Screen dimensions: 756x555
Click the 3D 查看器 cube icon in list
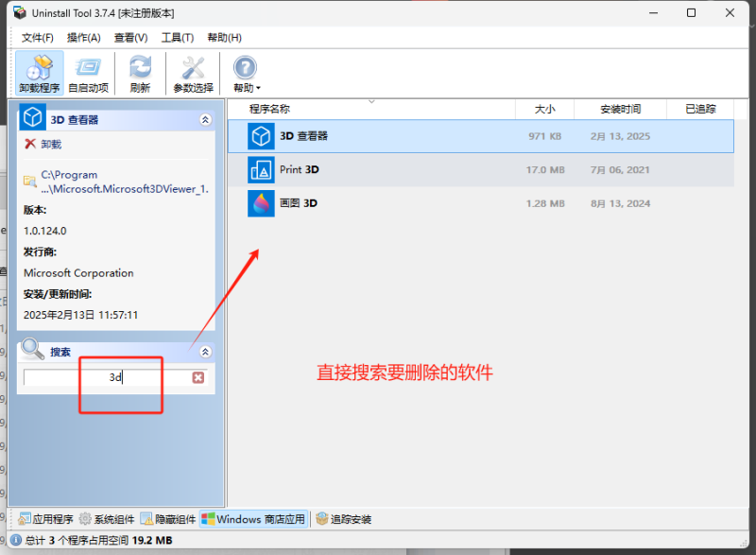click(x=261, y=136)
